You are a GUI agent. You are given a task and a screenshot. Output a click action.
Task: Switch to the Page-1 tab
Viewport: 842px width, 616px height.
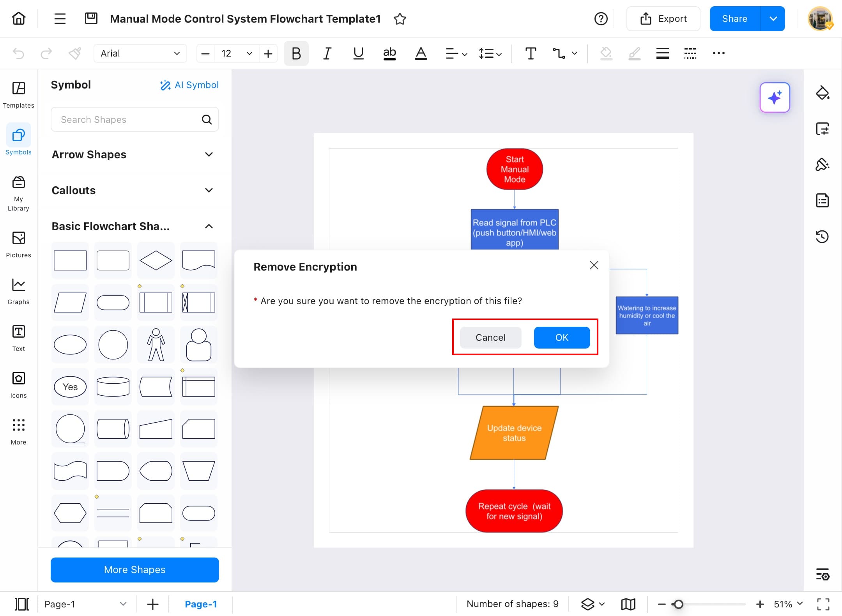(200, 604)
